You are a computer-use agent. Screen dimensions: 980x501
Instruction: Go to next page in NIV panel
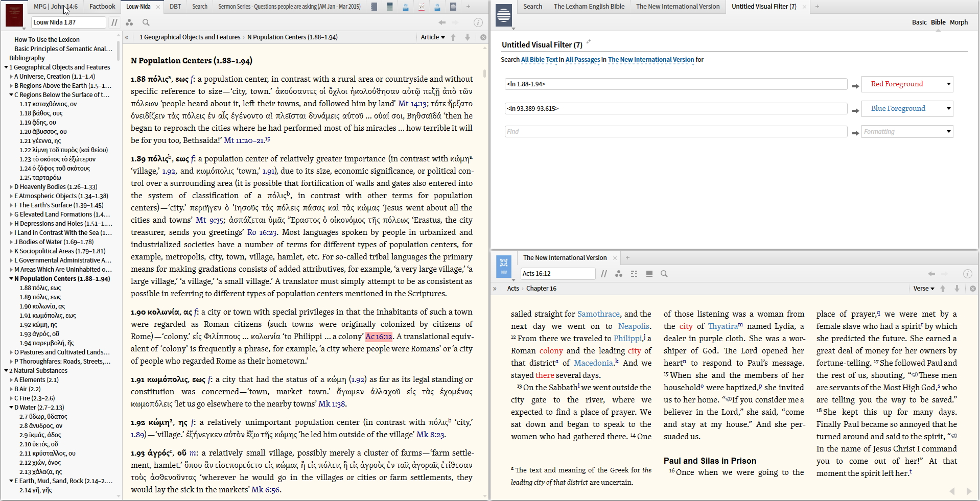click(x=969, y=491)
